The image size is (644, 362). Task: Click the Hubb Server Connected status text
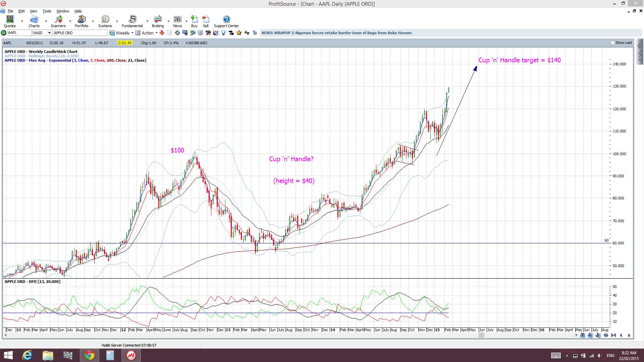pos(129,345)
